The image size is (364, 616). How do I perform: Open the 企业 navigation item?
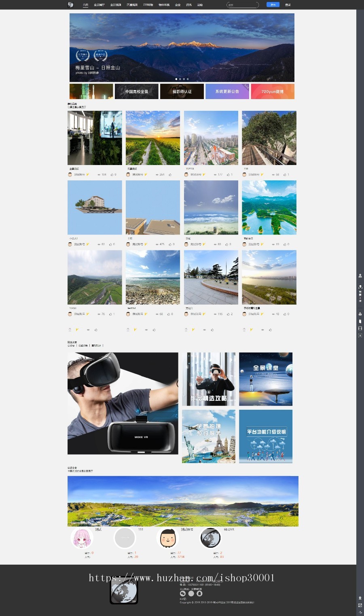coord(178,5)
